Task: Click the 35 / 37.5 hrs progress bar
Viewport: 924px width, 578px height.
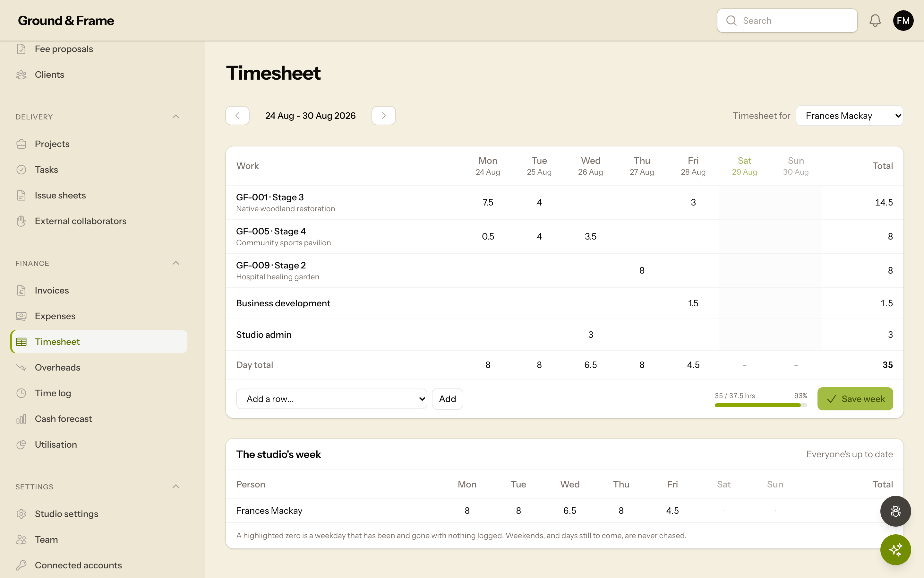Action: (761, 405)
